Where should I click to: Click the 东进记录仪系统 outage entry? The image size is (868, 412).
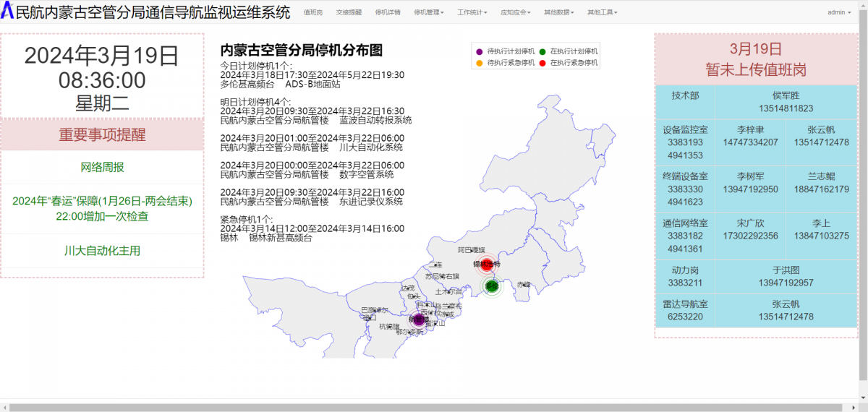(x=311, y=202)
